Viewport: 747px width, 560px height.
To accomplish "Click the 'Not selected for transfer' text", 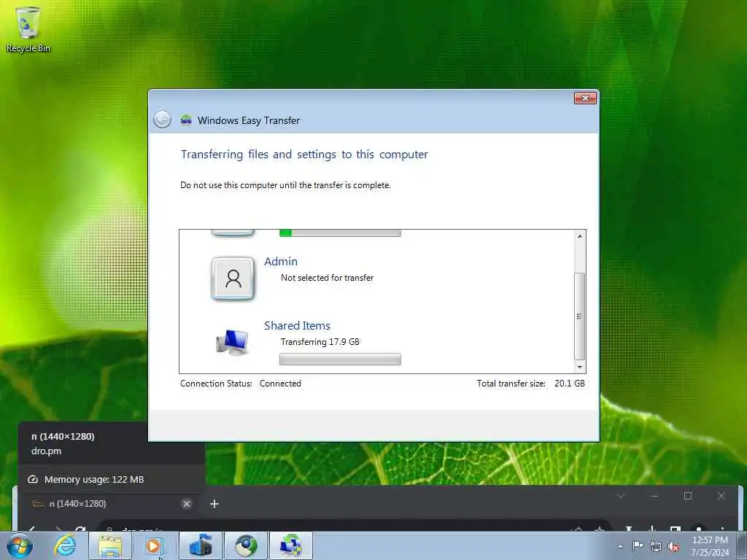I will (327, 278).
